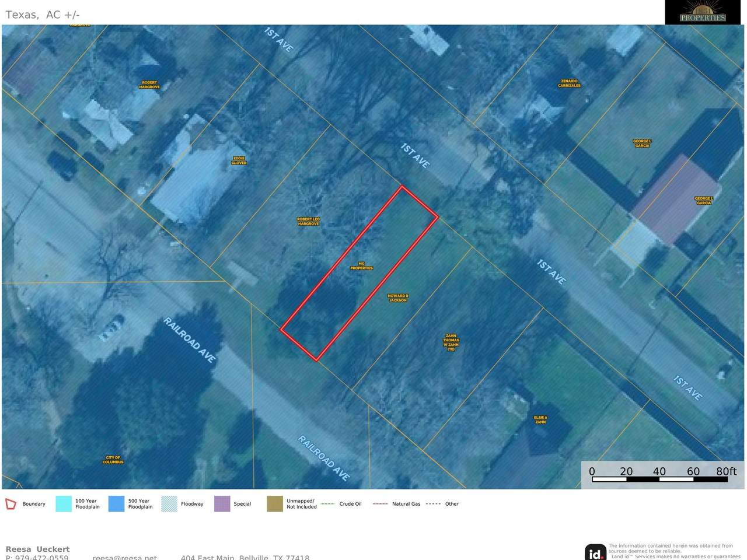Click the green Crude Oil dashed line symbol
The width and height of the screenshot is (747, 560).
pyautogui.click(x=327, y=504)
